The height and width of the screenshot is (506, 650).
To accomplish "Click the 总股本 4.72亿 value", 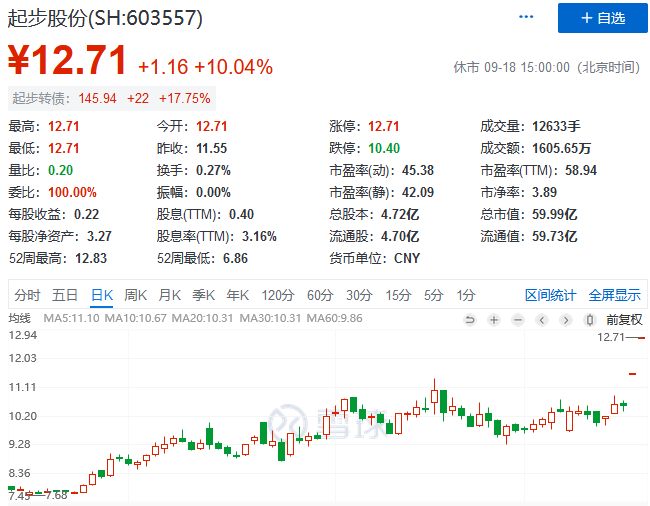I will tap(400, 214).
